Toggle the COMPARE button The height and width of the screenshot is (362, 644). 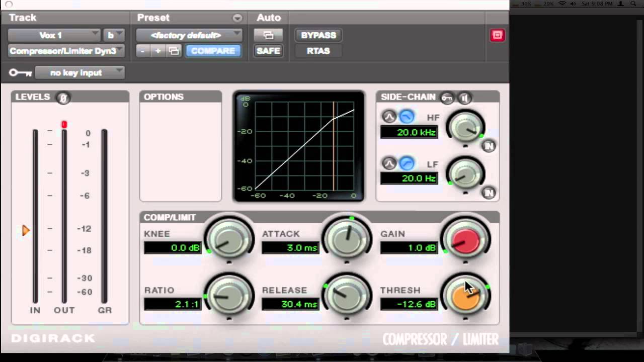click(x=213, y=51)
